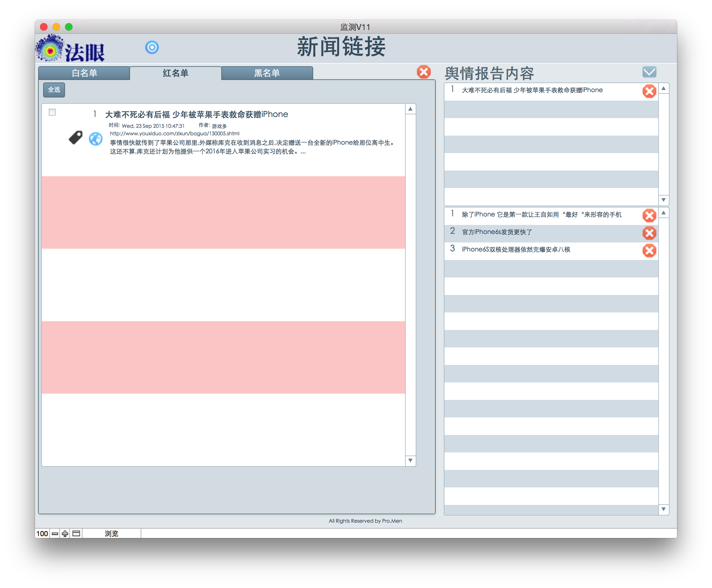This screenshot has height=588, width=712.
Task: Switch to the 红名单 tab
Action: [176, 73]
